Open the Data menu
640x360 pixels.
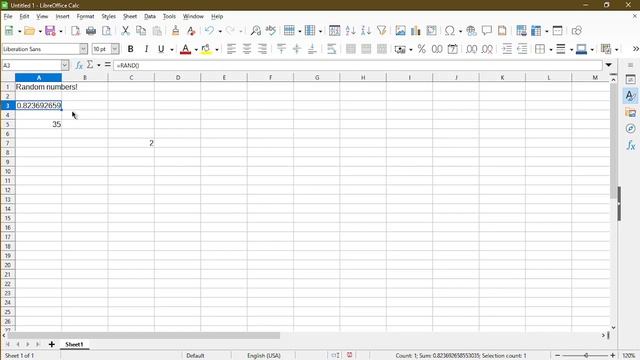click(x=150, y=16)
